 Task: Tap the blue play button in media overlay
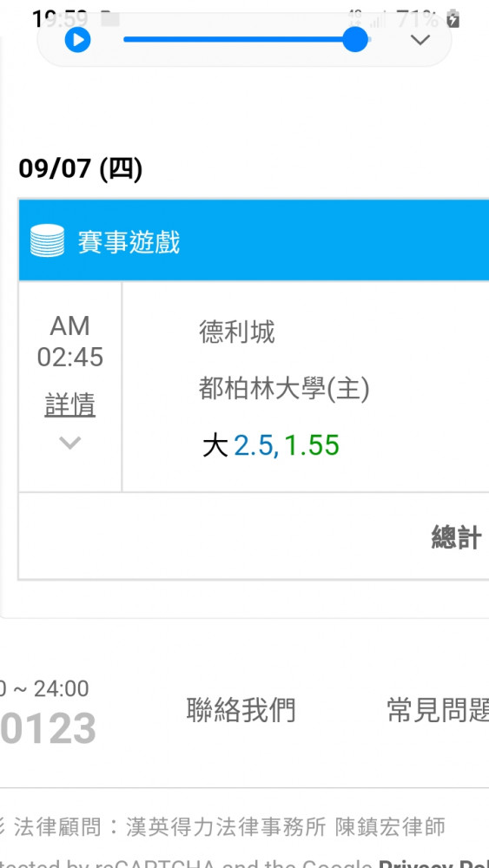(x=77, y=40)
